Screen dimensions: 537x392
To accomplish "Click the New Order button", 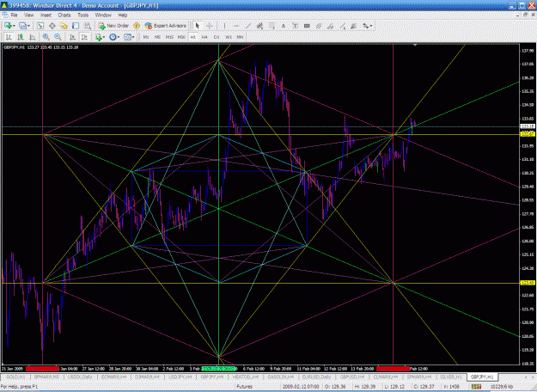I will pos(113,26).
